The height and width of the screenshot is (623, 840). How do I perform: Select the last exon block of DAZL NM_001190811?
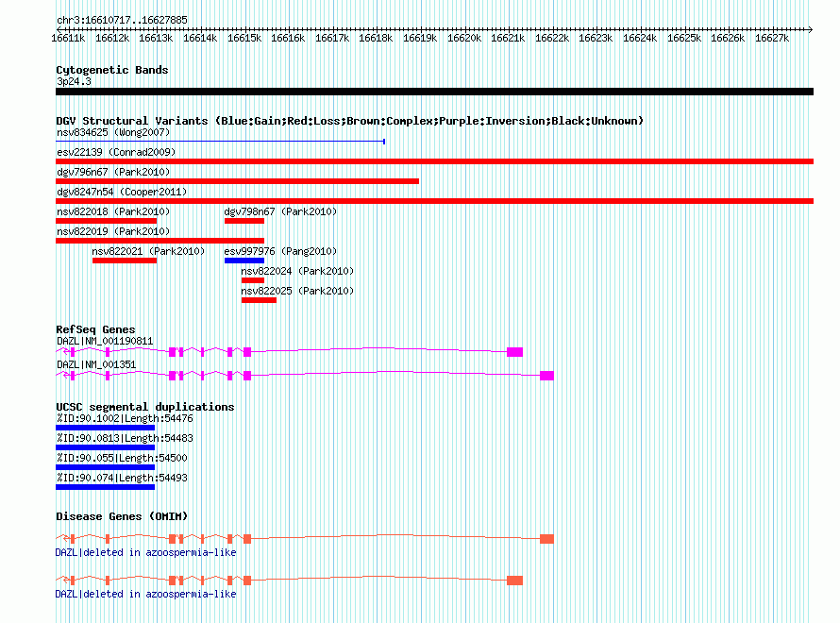pyautogui.click(x=514, y=352)
